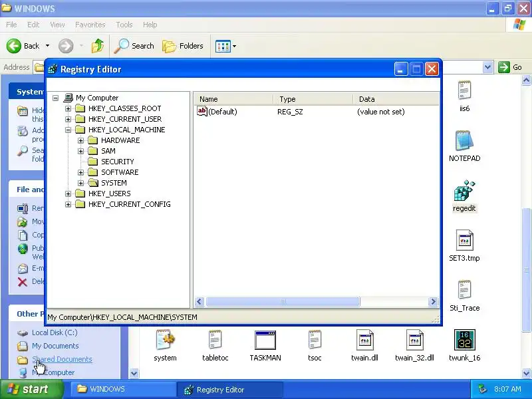Open the Edit menu in WINDOWS Explorer
The image size is (532, 399).
click(33, 25)
